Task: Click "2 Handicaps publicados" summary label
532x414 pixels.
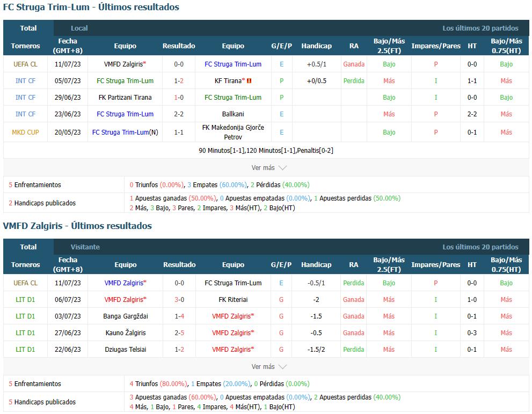Action: [42, 203]
